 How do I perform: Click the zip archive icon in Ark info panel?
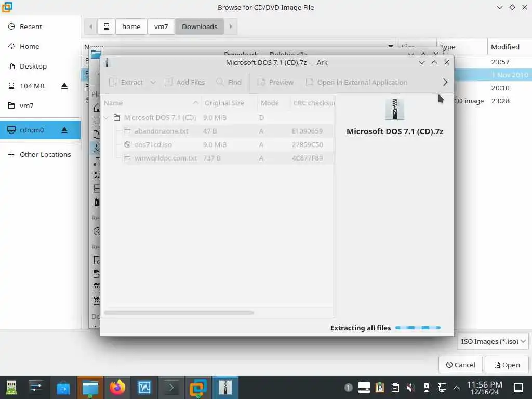click(395, 109)
